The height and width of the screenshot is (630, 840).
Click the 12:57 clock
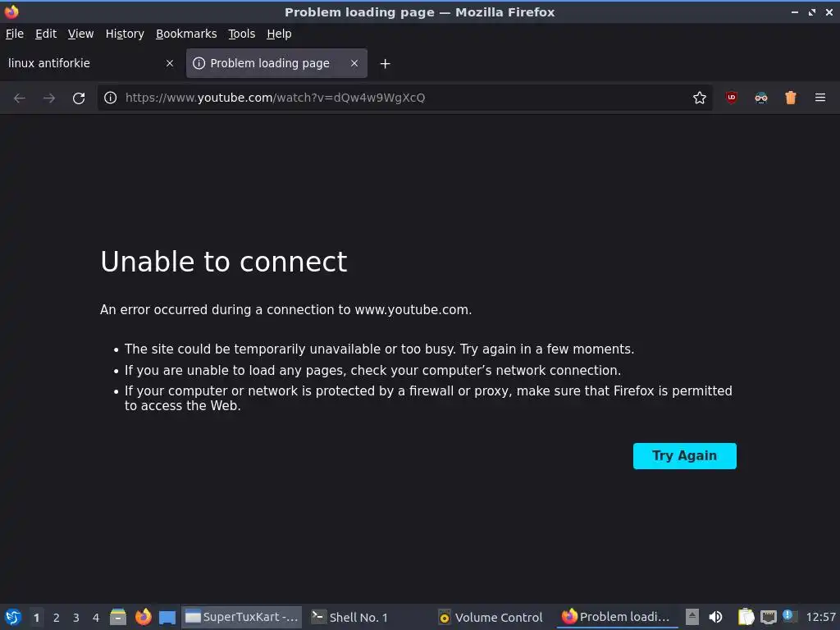820,617
